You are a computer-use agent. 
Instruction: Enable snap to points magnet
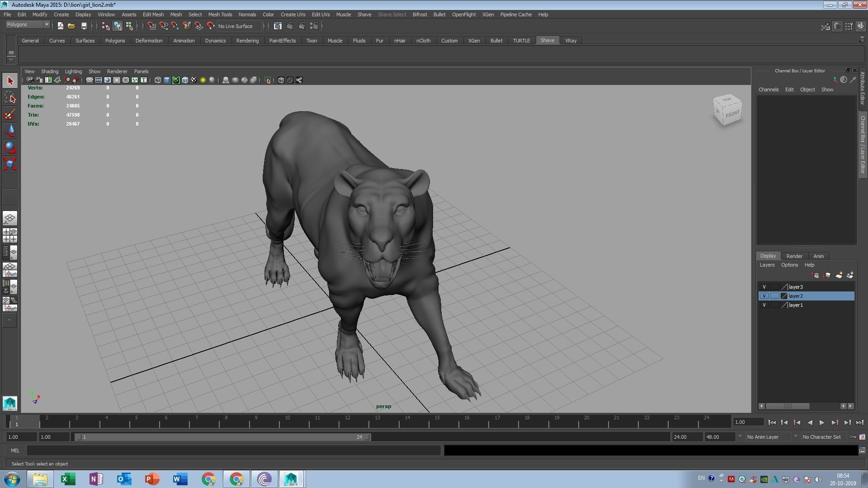coord(175,26)
